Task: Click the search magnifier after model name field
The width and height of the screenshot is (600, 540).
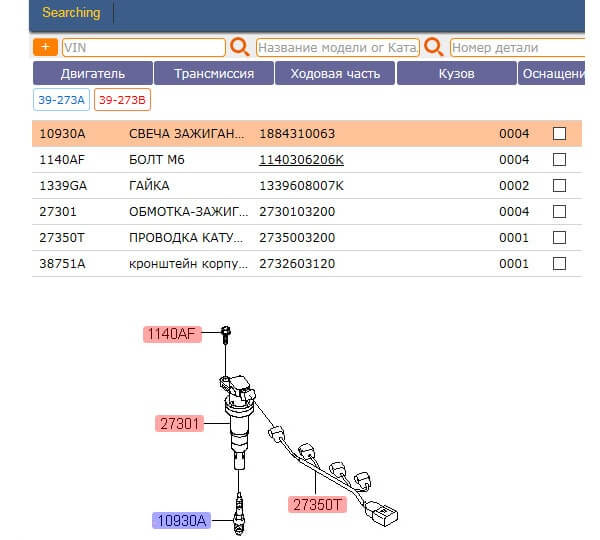Action: click(x=434, y=47)
